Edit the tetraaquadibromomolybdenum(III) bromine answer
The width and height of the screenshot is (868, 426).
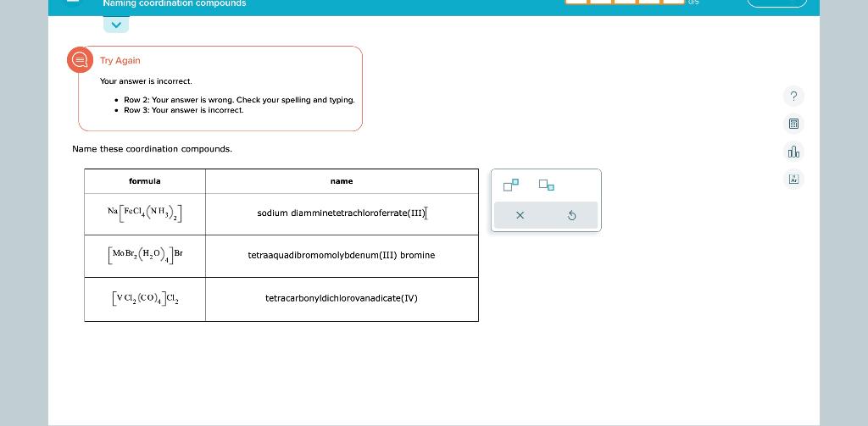342,256
